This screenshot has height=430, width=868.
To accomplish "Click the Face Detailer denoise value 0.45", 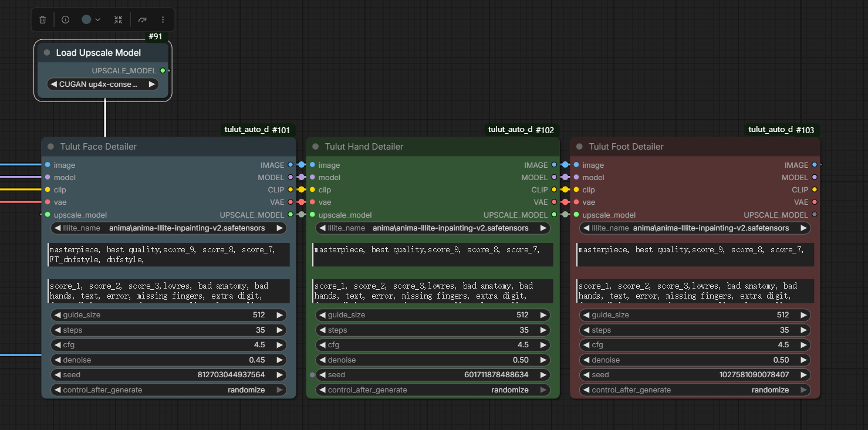I will coord(257,360).
